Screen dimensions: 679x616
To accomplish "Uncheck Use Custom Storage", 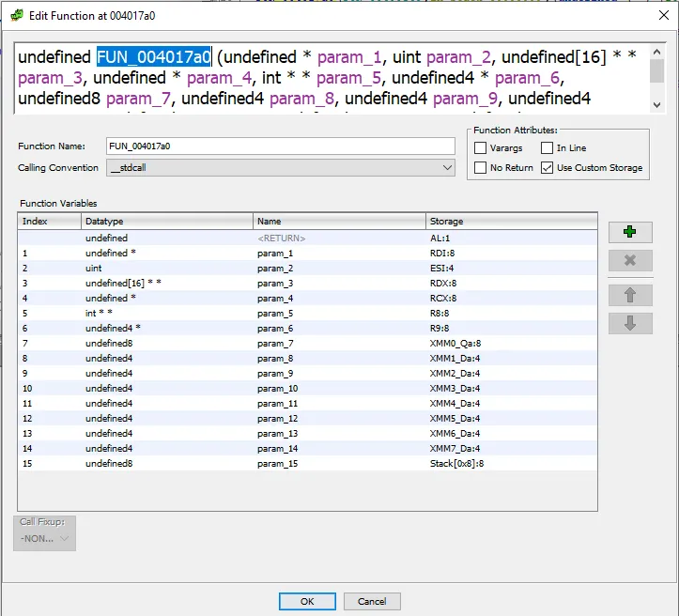I will 547,168.
